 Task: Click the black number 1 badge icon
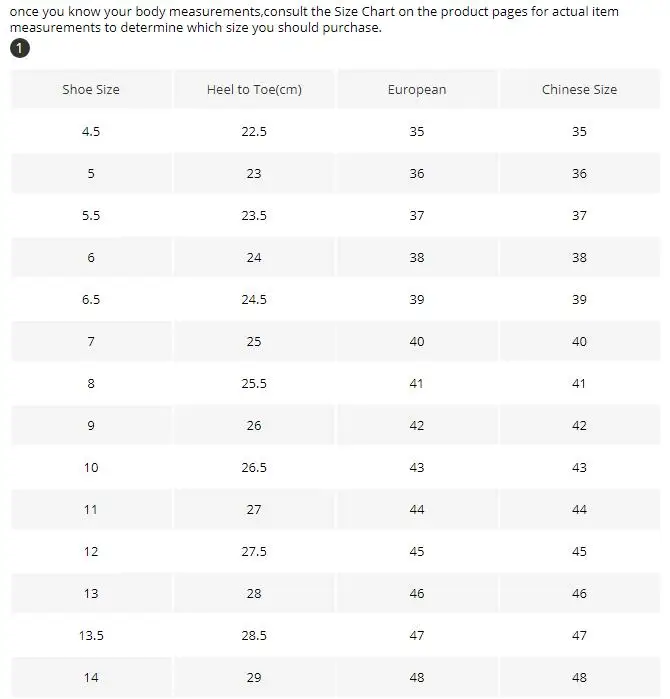click(20, 50)
